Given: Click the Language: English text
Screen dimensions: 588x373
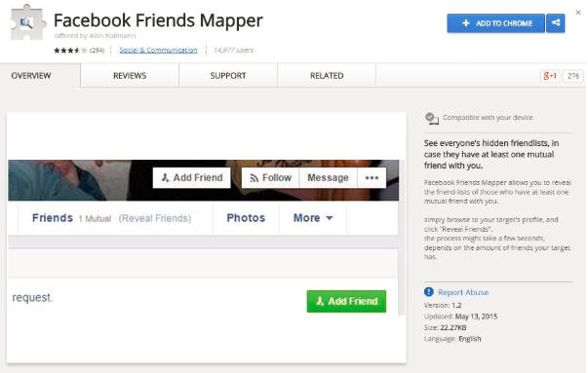Looking at the screenshot, I should tap(452, 339).
